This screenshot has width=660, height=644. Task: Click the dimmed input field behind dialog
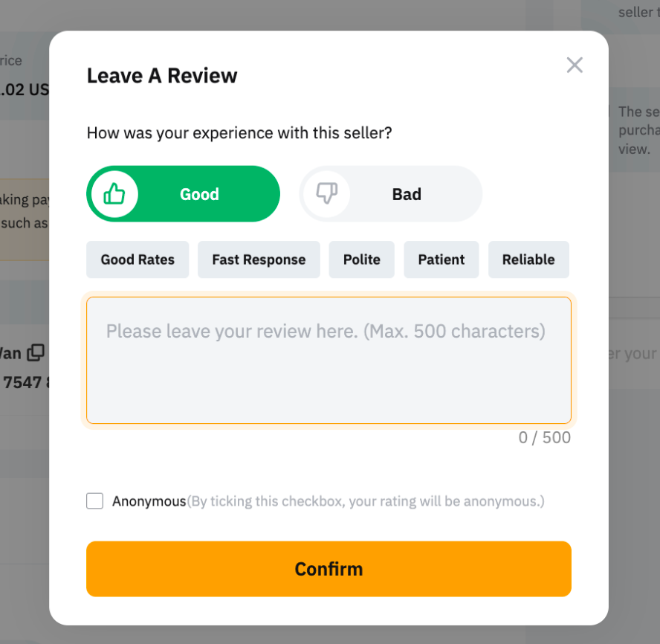(633, 353)
